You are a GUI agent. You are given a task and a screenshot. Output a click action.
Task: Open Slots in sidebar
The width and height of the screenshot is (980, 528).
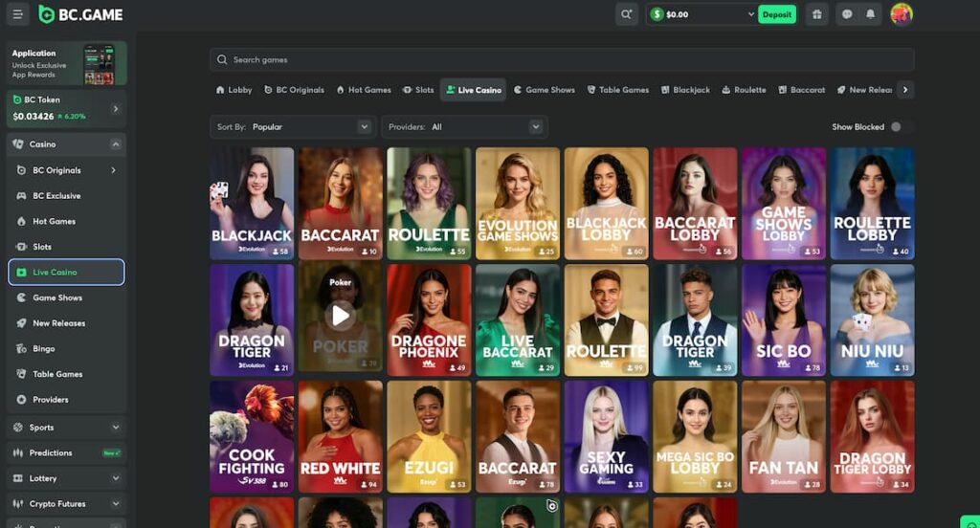(66, 247)
